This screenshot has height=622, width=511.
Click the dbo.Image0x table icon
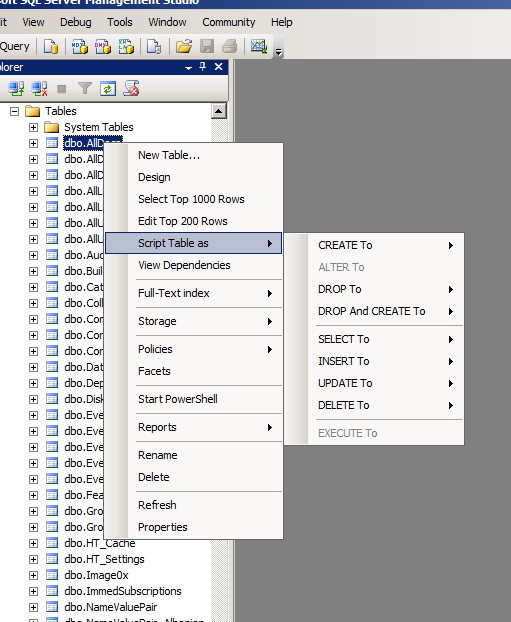point(52,575)
